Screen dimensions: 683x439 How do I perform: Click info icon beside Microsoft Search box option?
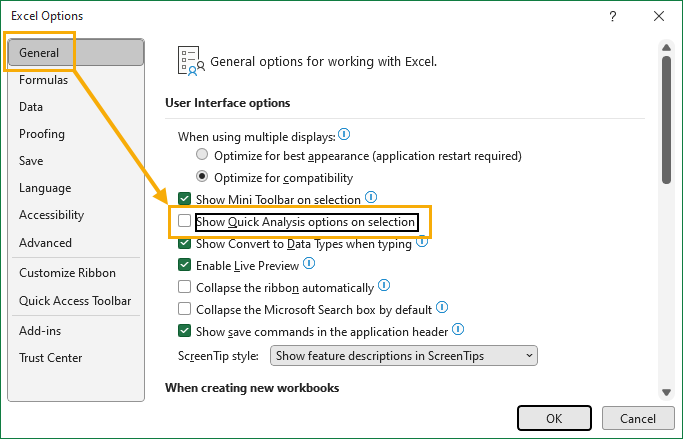[442, 307]
